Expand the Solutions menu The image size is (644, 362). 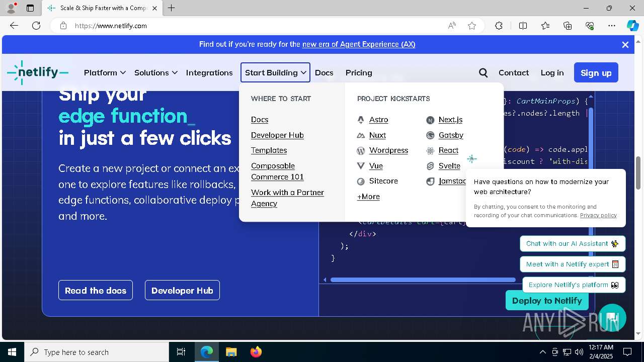coord(156,73)
